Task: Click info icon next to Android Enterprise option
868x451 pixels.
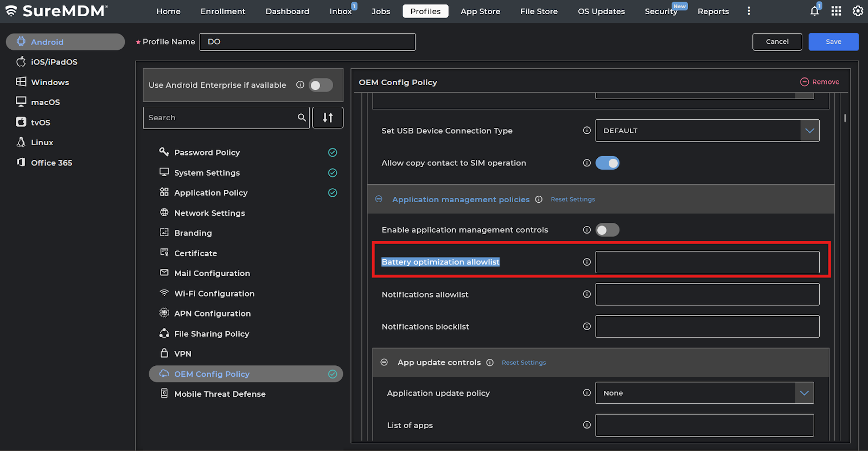Action: click(300, 85)
